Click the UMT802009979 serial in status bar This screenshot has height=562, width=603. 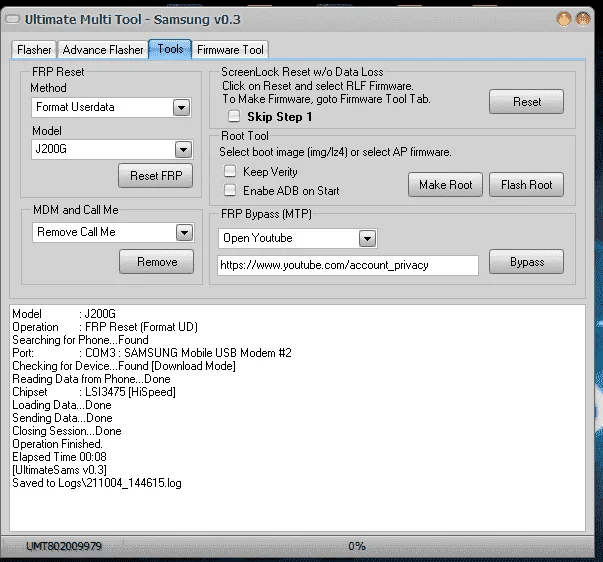click(64, 546)
